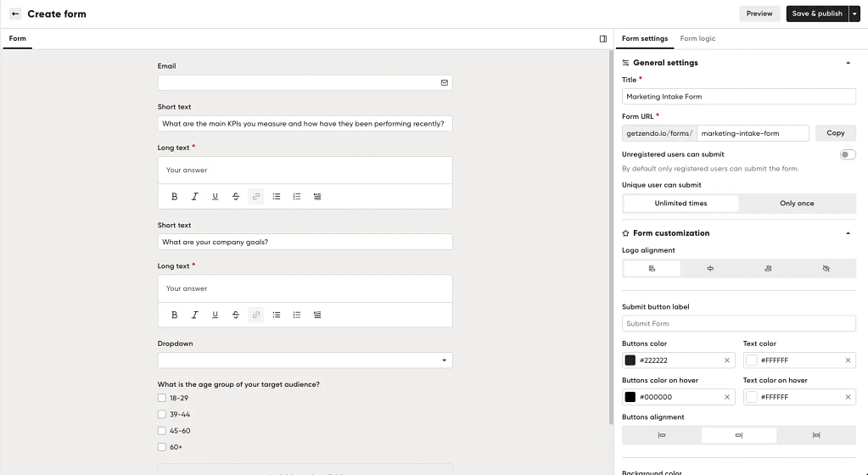
Task: Enable Unregistered users can submit toggle
Action: coord(847,154)
